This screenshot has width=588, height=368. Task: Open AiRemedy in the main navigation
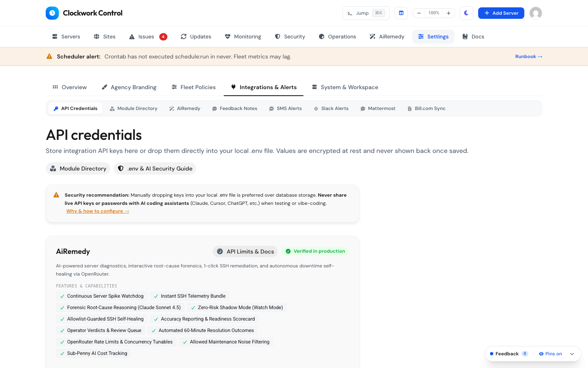pos(387,37)
